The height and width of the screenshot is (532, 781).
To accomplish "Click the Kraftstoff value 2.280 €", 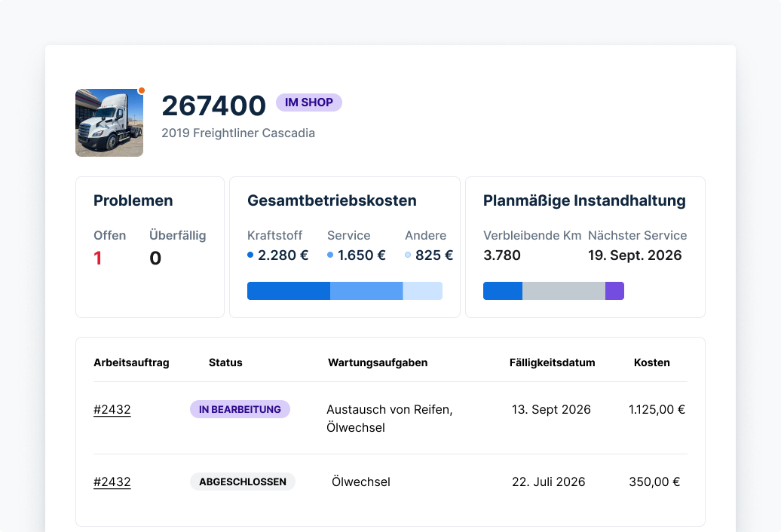I will pos(283,255).
